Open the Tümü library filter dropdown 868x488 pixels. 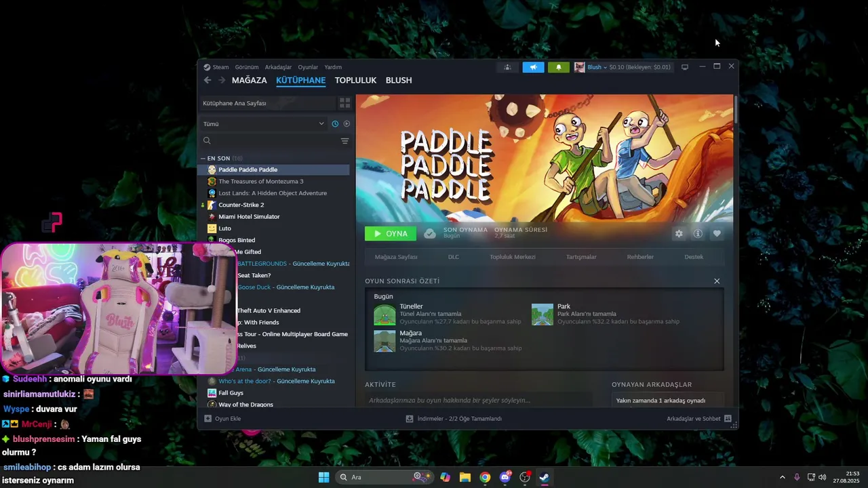click(x=264, y=124)
